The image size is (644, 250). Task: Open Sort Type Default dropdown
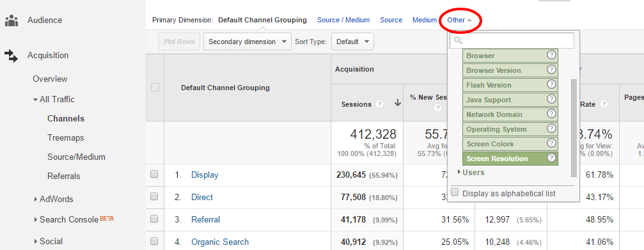point(352,42)
